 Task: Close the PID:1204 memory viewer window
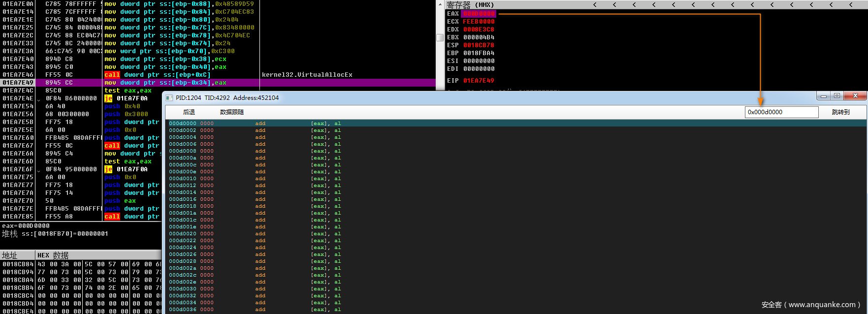click(855, 95)
